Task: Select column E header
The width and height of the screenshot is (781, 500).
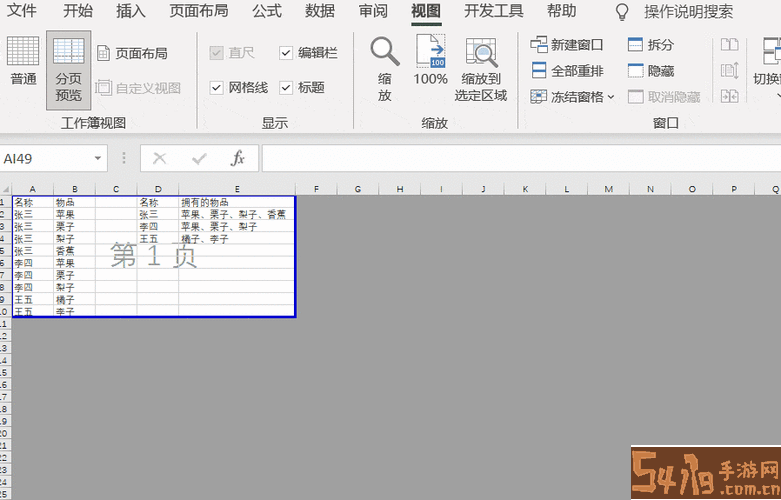Action: 237,189
